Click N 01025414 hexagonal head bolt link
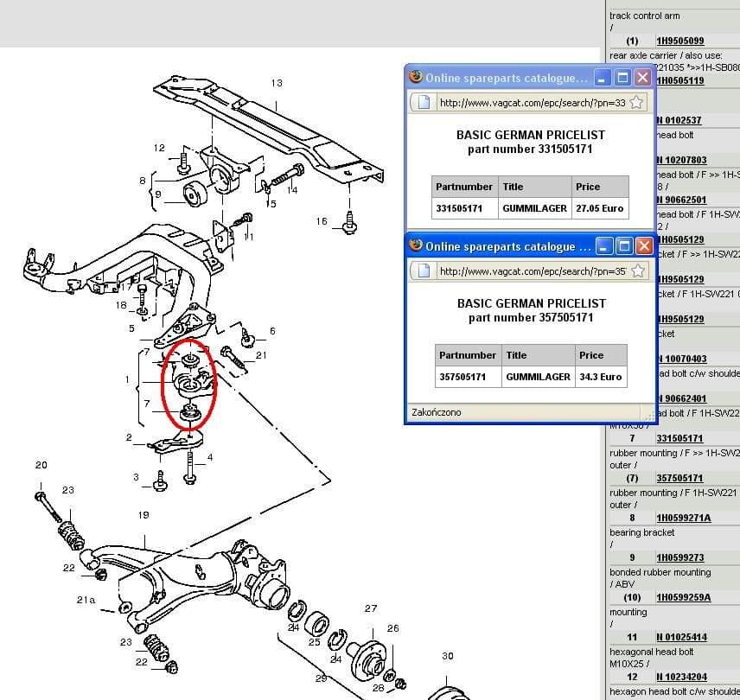The height and width of the screenshot is (700, 740). pyautogui.click(x=681, y=638)
